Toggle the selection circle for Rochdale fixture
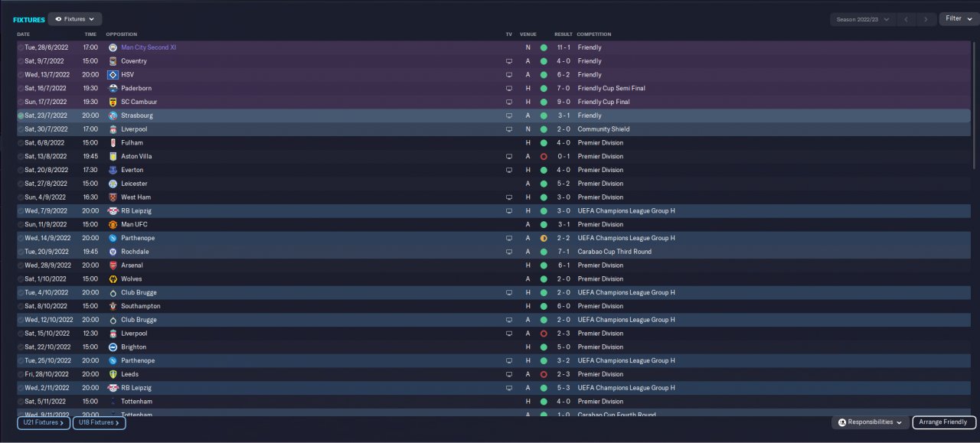The image size is (980, 443). [x=21, y=252]
